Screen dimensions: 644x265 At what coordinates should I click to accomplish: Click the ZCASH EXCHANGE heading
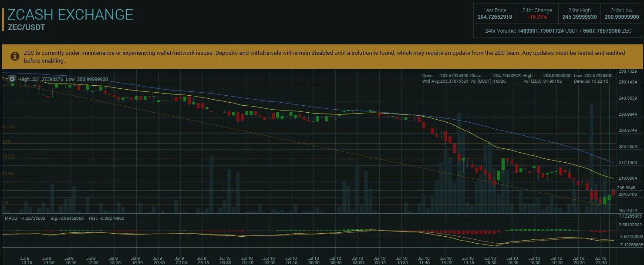[70, 14]
